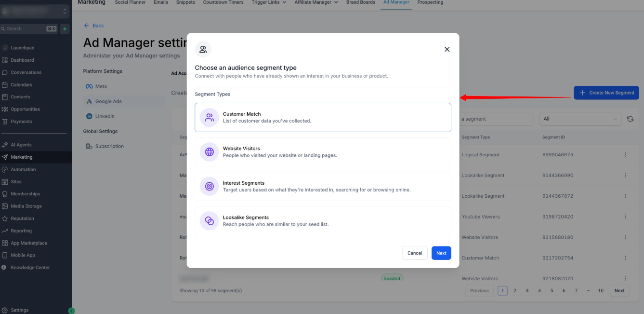The height and width of the screenshot is (314, 644).
Task: Open the Snippets tab
Action: click(x=185, y=2)
